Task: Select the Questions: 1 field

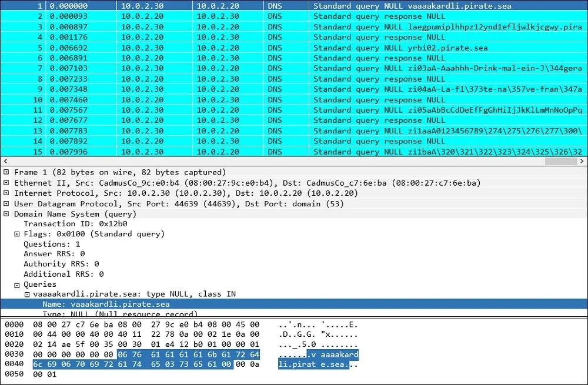Action: coord(52,244)
